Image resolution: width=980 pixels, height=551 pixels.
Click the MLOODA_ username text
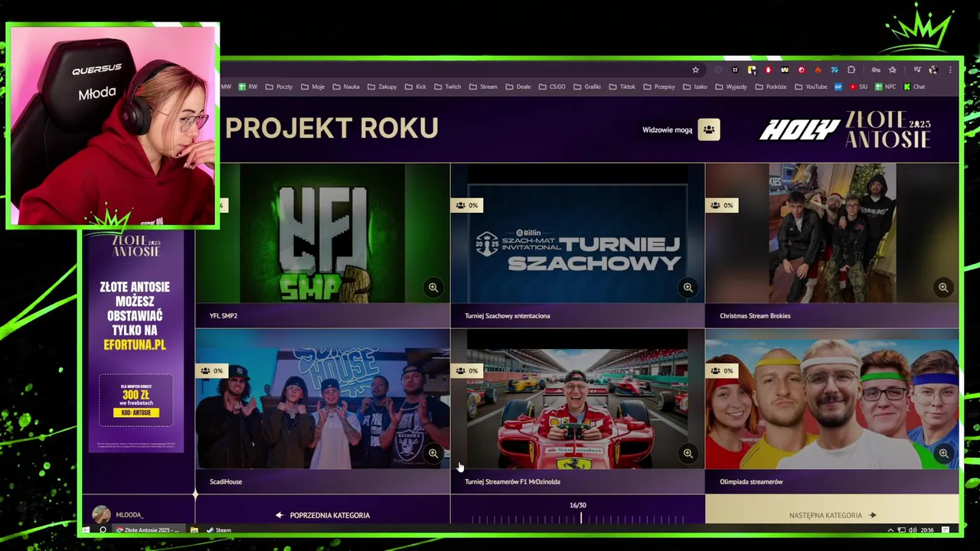coord(129,515)
